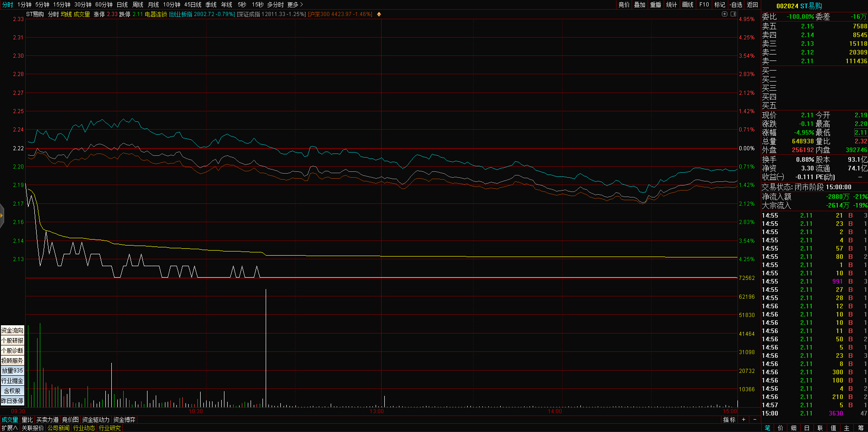Click the 公司新闻 link
Viewport: 868px width, 432px height.
point(58,428)
